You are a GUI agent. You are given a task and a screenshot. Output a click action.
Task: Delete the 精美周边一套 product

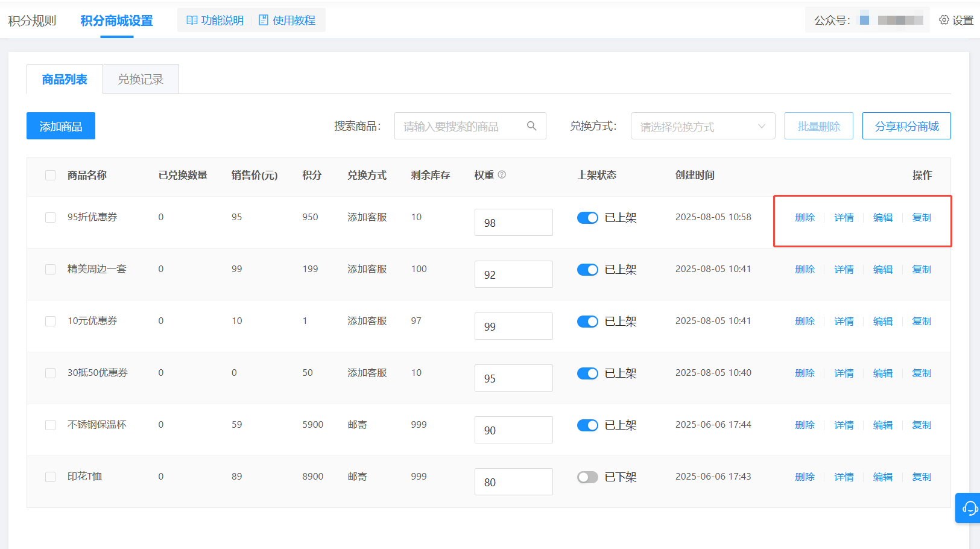(805, 270)
